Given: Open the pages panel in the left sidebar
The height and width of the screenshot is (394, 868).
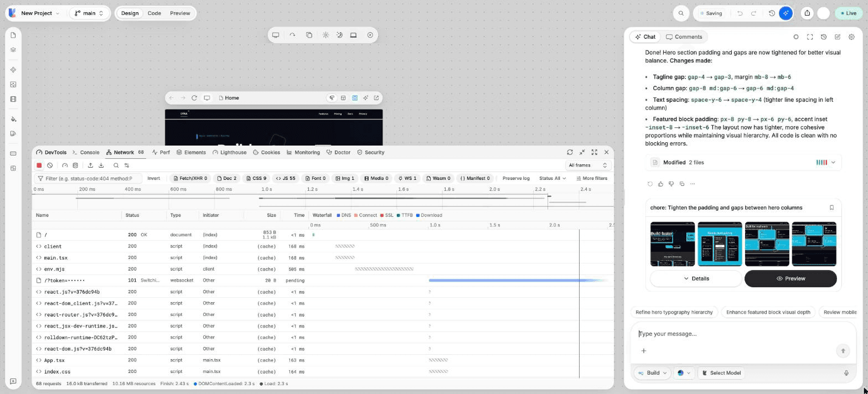Looking at the screenshot, I should pyautogui.click(x=13, y=35).
